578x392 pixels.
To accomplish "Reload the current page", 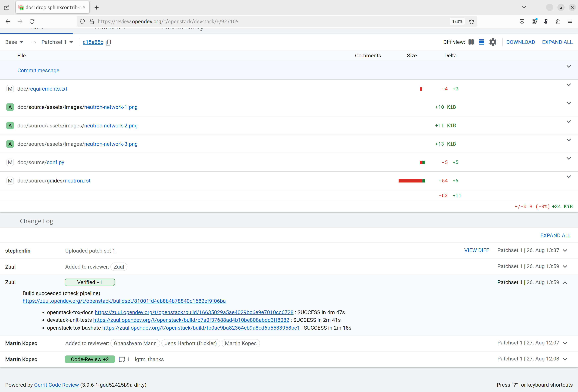I will (32, 21).
